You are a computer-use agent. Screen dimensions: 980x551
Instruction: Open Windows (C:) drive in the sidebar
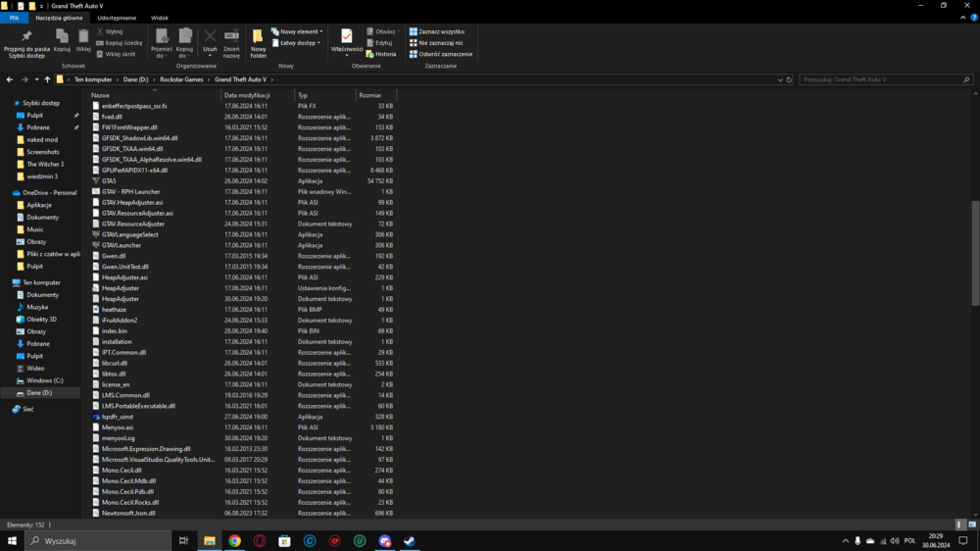(40, 380)
